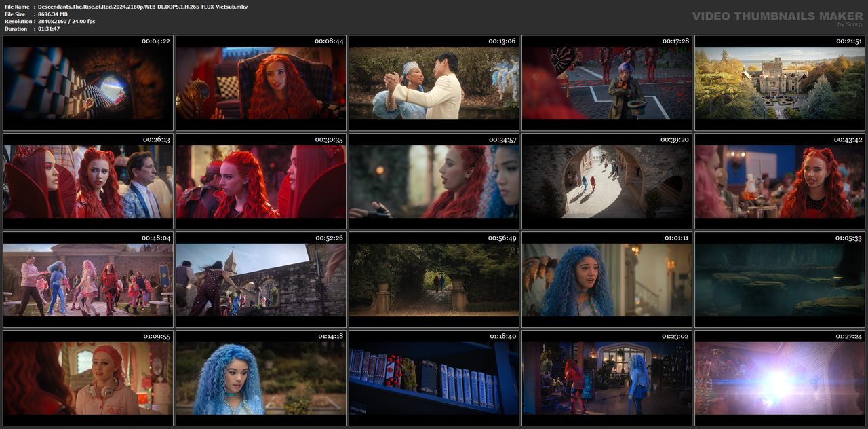Click the thumbnail at 01:23:02

tap(607, 378)
